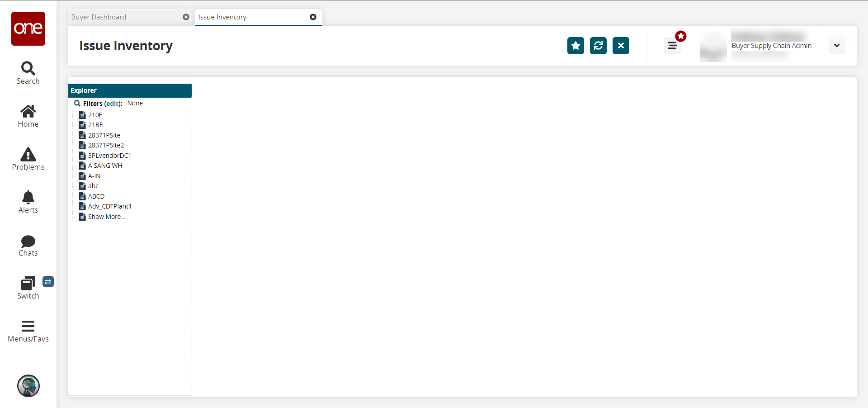Image resolution: width=868 pixels, height=408 pixels.
Task: Select 28371PSite2 in the Explorer tree
Action: pos(106,145)
